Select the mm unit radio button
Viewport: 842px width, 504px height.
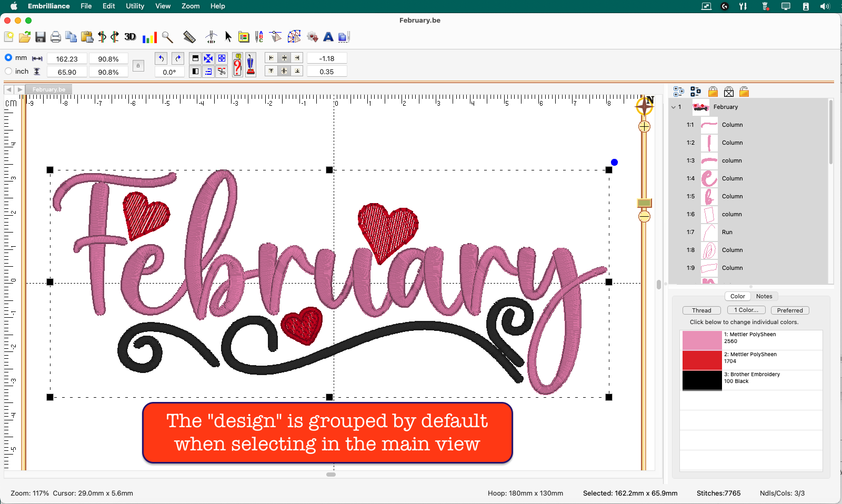pyautogui.click(x=8, y=57)
